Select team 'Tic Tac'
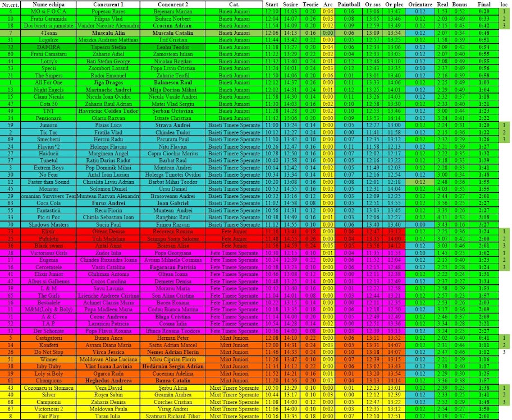The image size is (512, 420). point(48,132)
